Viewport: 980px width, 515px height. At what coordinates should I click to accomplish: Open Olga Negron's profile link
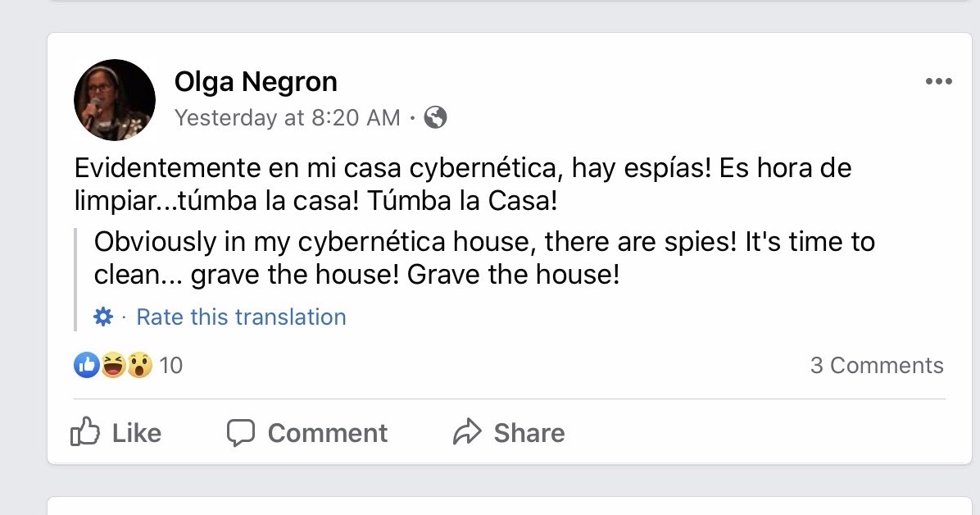click(255, 81)
